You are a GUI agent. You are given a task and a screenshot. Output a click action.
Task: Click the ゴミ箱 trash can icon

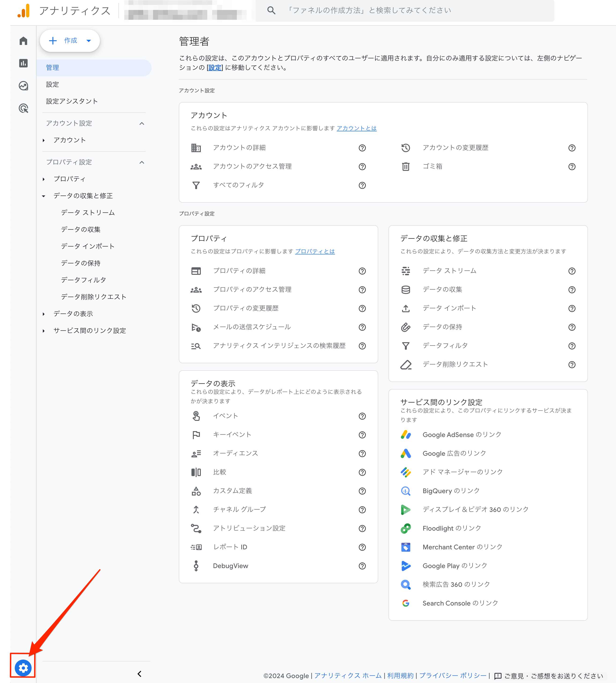tap(405, 166)
